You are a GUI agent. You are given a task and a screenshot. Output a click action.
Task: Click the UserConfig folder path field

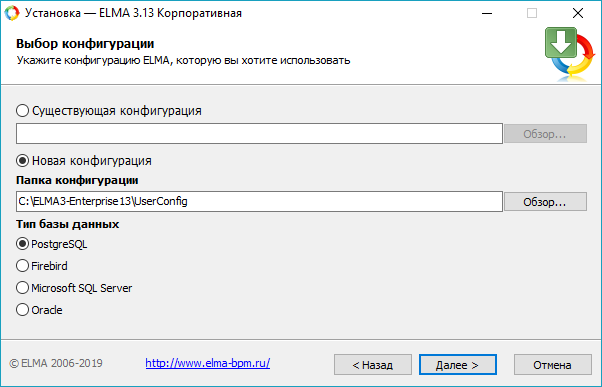259,202
